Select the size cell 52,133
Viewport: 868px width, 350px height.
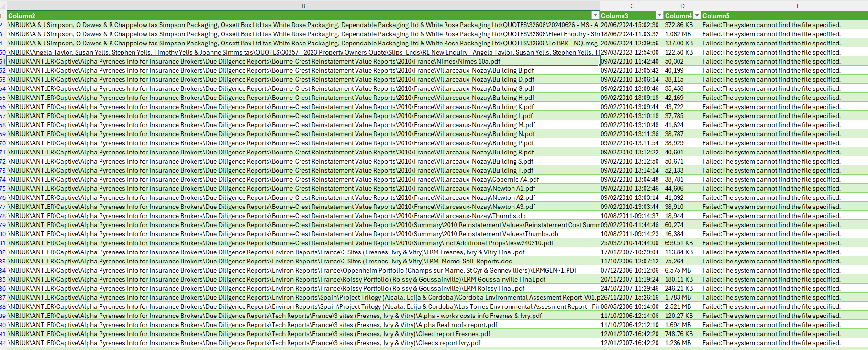(683, 170)
